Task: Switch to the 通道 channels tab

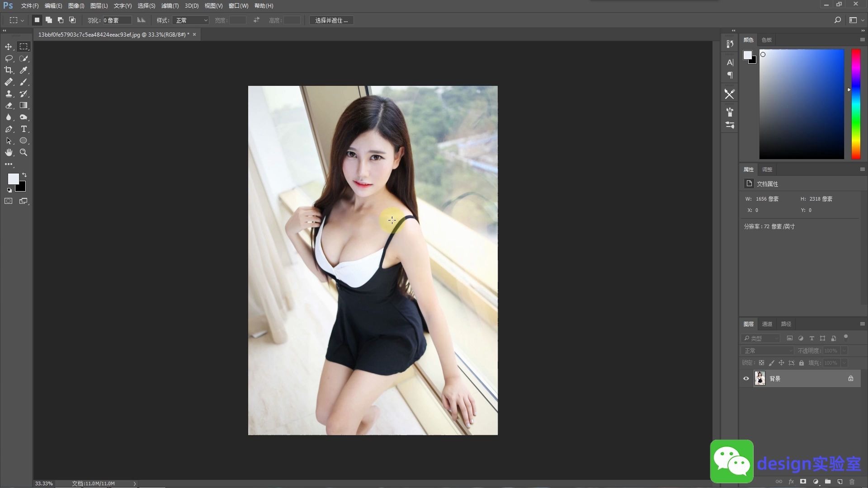Action: click(767, 324)
